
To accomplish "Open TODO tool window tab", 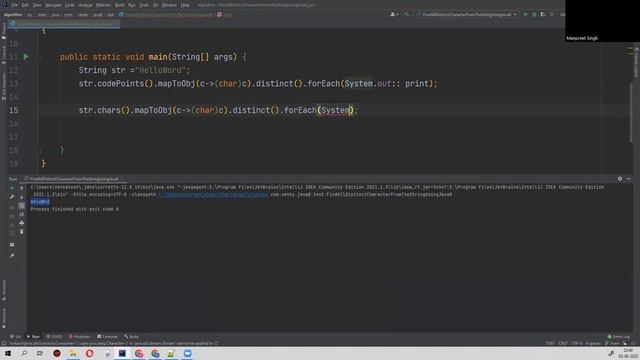I will click(54, 336).
